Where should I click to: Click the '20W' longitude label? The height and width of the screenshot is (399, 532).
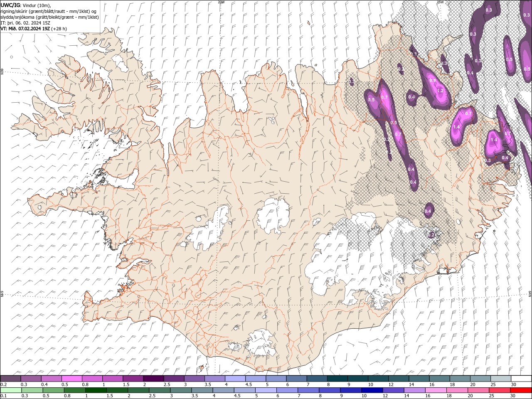coord(221,2)
